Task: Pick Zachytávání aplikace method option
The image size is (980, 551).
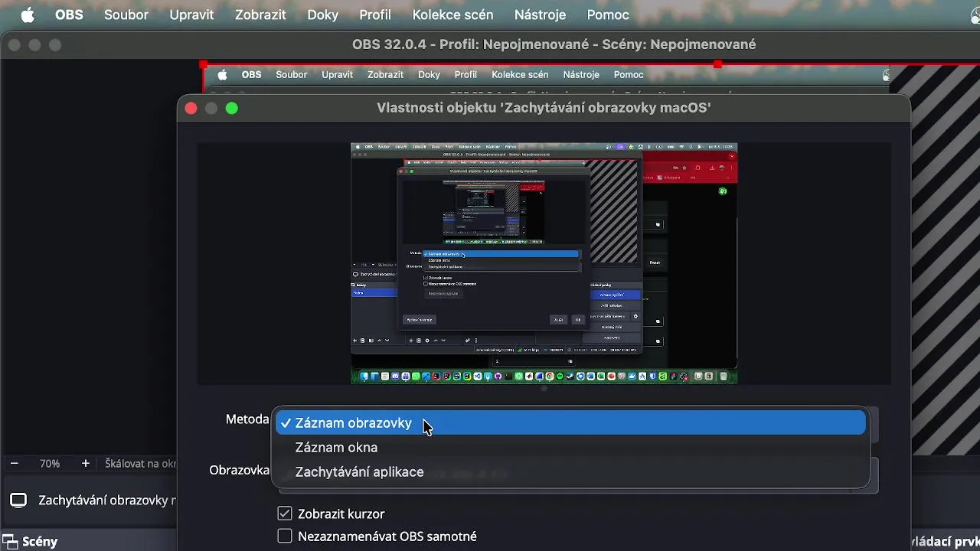Action: [x=572, y=472]
